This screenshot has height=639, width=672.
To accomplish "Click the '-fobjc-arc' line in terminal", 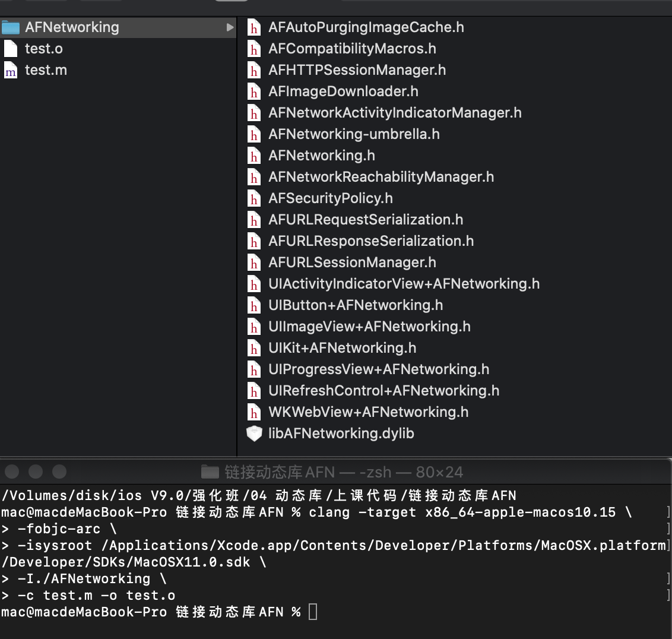I will pos(59,529).
